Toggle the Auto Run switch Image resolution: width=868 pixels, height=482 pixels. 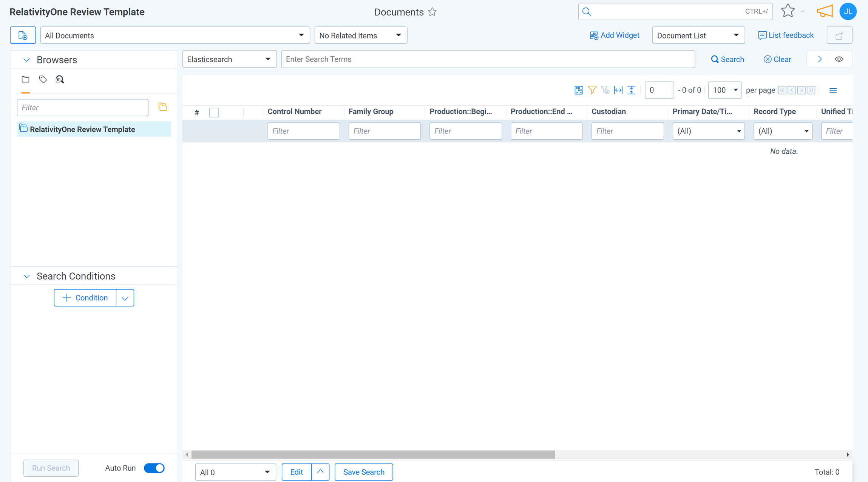coord(154,468)
